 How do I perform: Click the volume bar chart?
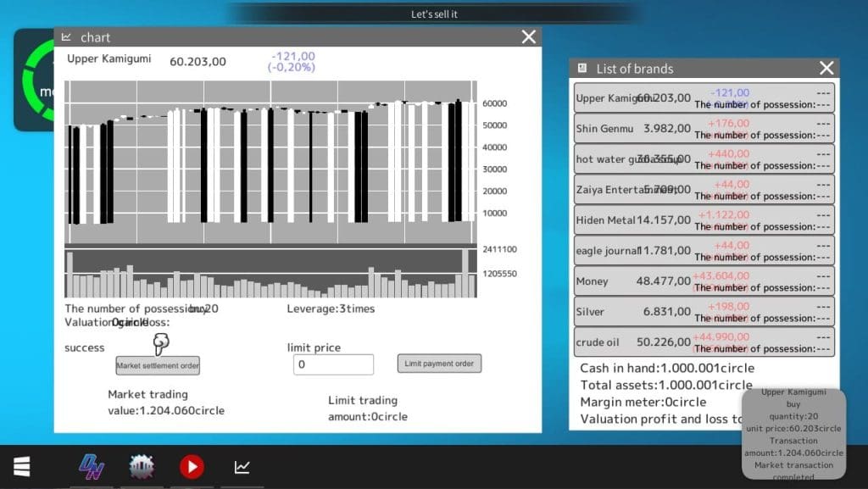tap(270, 273)
